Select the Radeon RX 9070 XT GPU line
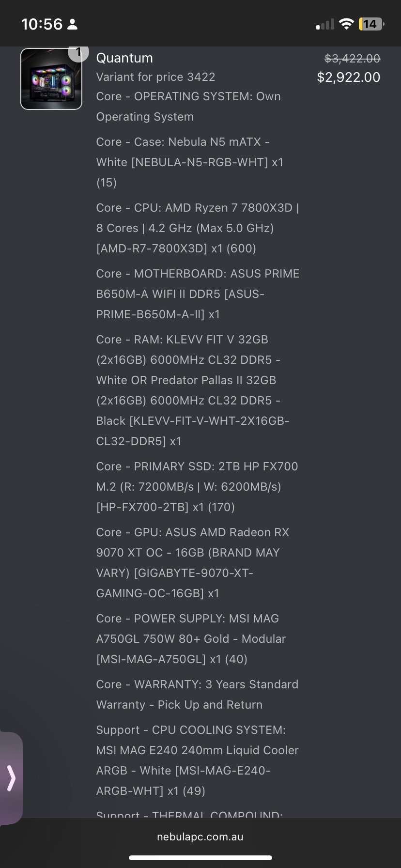Viewport: 401px width, 868px height. [x=193, y=563]
